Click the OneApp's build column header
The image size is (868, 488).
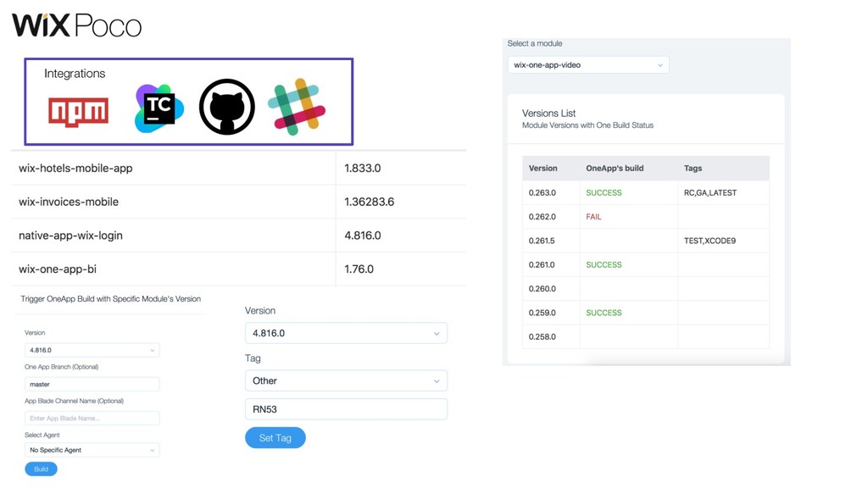click(615, 169)
